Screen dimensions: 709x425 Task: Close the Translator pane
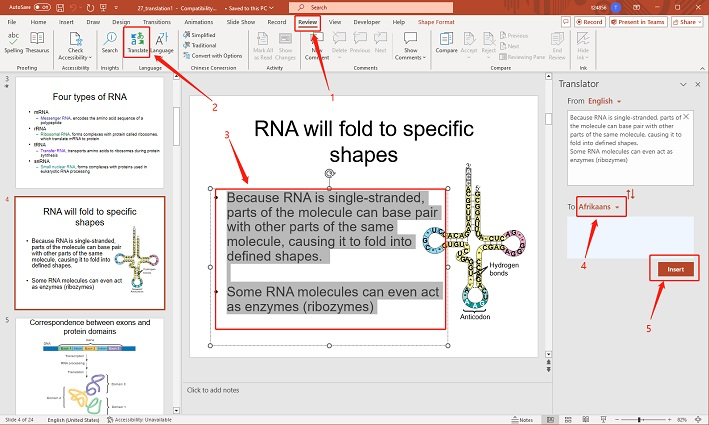tap(698, 84)
